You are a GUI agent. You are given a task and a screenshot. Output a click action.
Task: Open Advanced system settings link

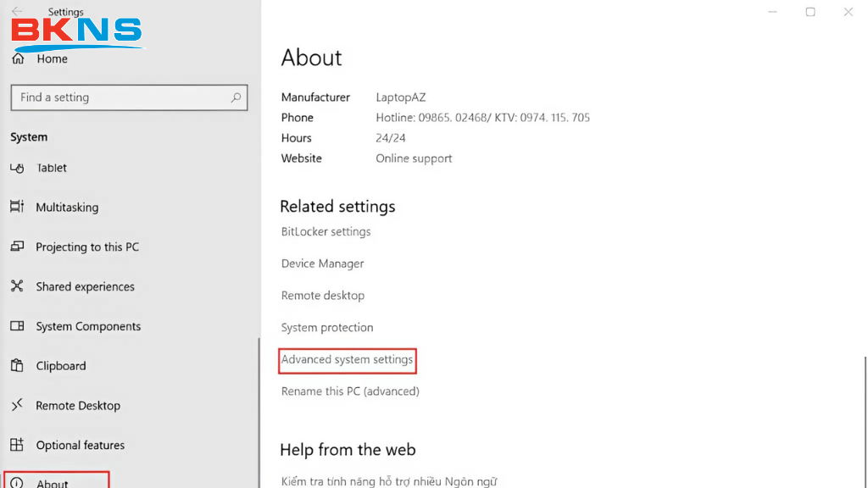[348, 359]
